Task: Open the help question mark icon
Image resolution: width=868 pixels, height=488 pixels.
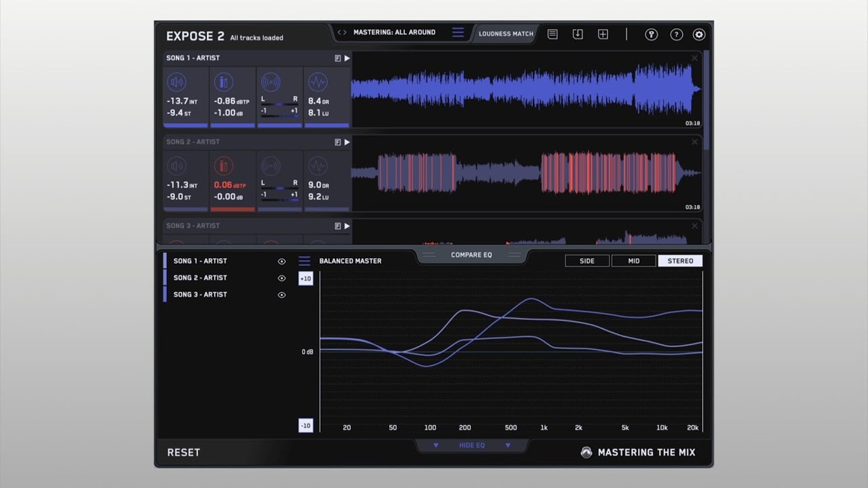Action: click(x=676, y=34)
